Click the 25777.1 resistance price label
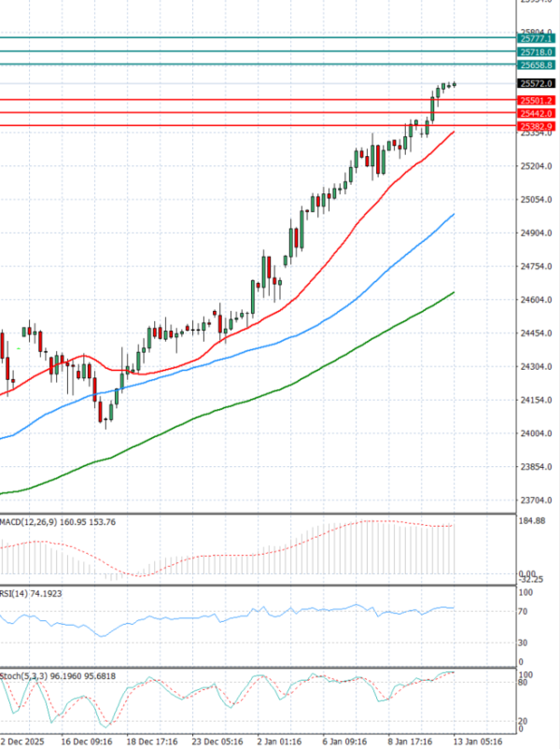This screenshot has height=749, width=560. pyautogui.click(x=538, y=38)
